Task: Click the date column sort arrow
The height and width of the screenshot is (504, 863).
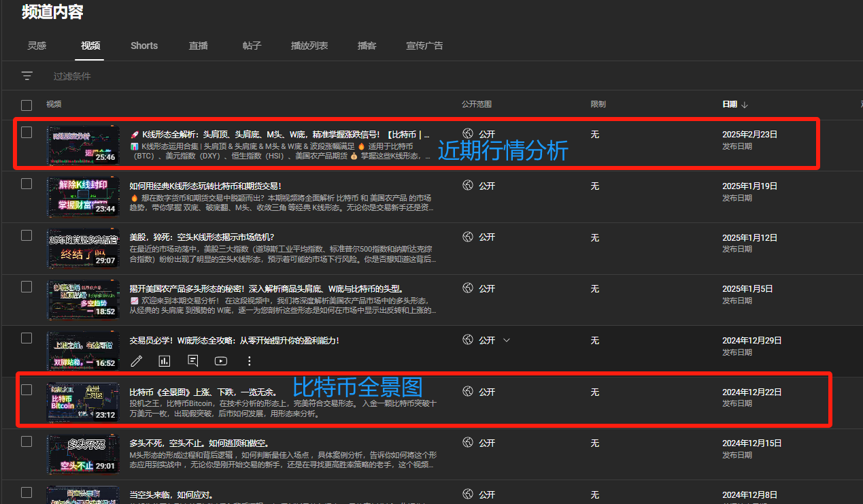Action: pyautogui.click(x=745, y=105)
